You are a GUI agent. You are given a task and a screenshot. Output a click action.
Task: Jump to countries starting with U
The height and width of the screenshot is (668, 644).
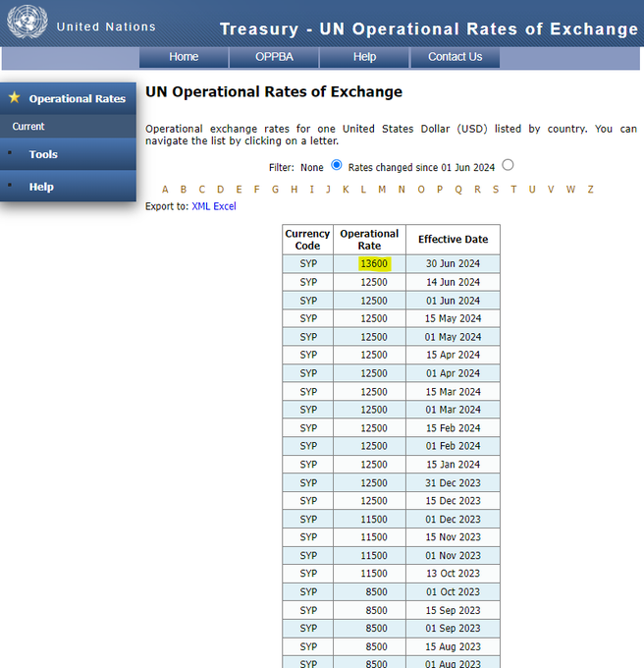tap(532, 190)
